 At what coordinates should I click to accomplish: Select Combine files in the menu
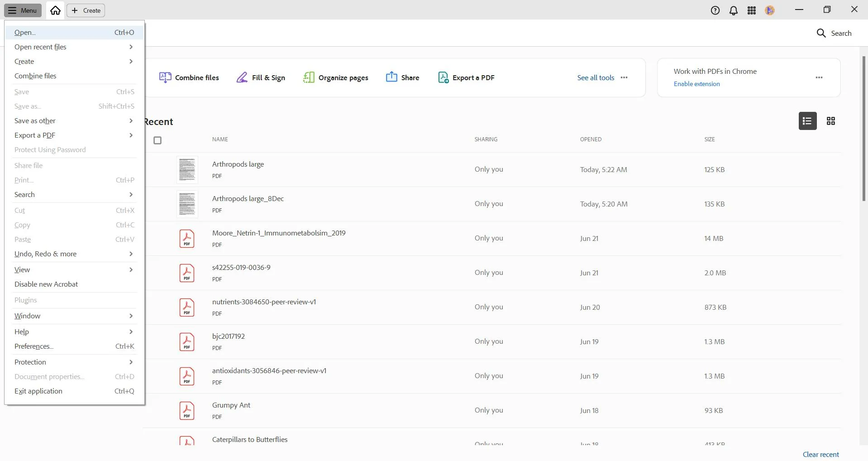point(35,76)
